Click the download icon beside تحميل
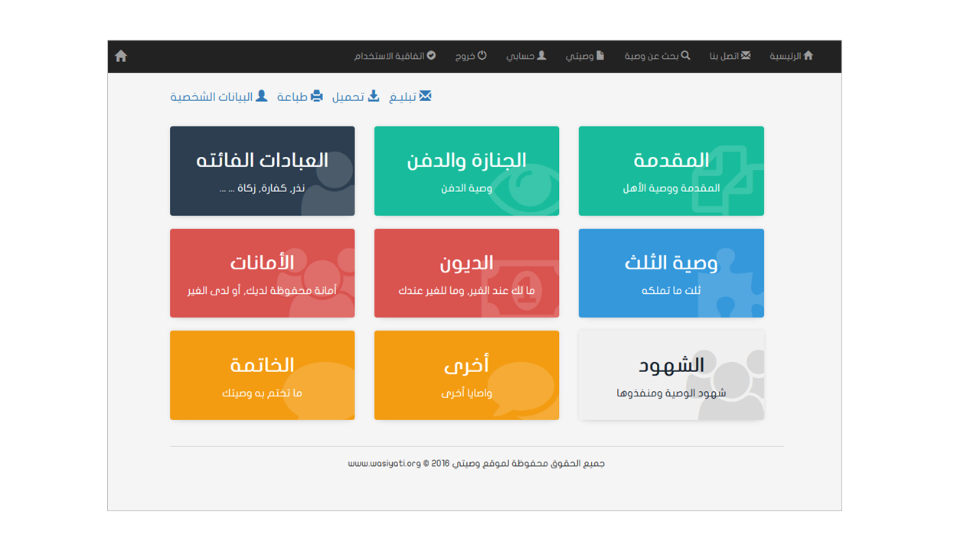 point(374,96)
